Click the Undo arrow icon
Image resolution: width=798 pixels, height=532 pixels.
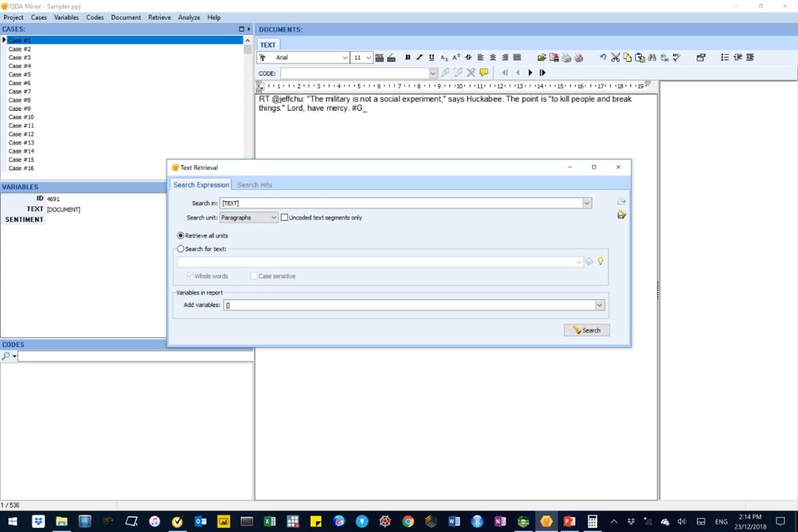[x=602, y=57]
